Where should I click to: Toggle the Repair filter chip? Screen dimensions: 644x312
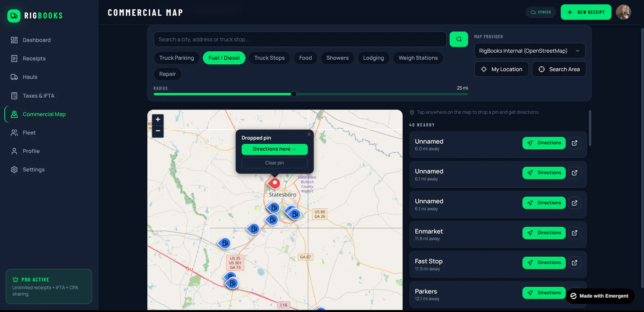168,74
